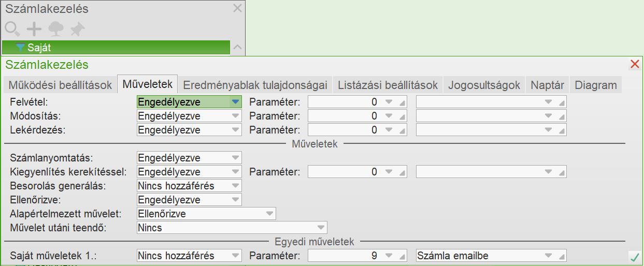This screenshot has height=266, width=644.
Task: Confirm settings with the green checkmark
Action: 634,257
